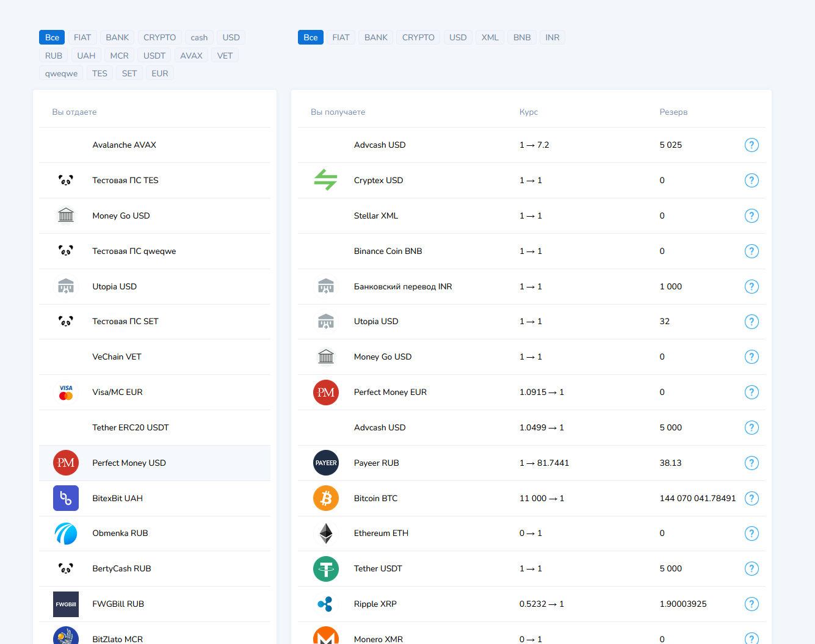Select Stellar XML in the receive list
Image resolution: width=815 pixels, height=644 pixels.
tap(376, 215)
